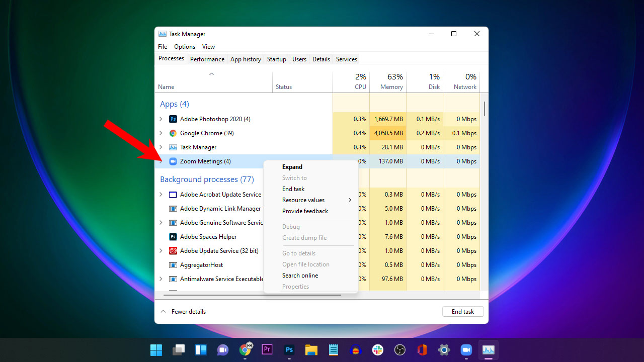This screenshot has width=644, height=362.
Task: Click the End task button
Action: 462,311
